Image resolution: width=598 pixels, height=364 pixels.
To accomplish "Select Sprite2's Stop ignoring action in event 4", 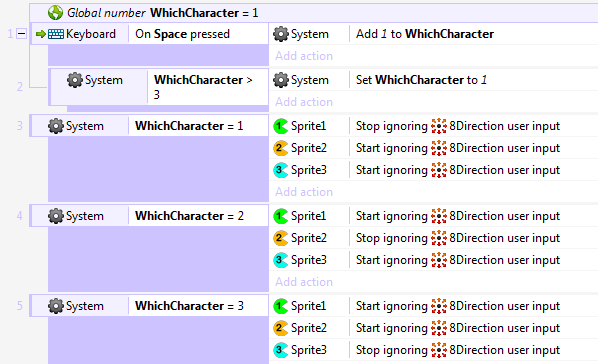I will [x=458, y=238].
